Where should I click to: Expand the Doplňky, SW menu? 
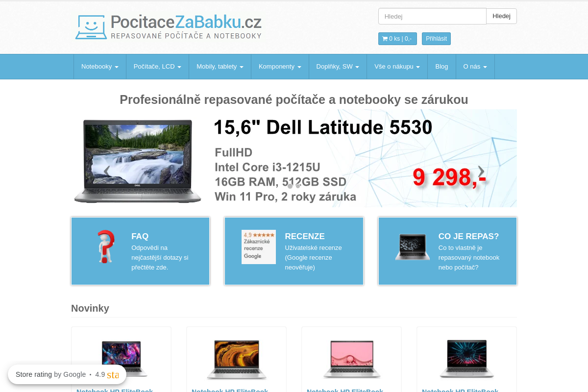click(x=338, y=67)
